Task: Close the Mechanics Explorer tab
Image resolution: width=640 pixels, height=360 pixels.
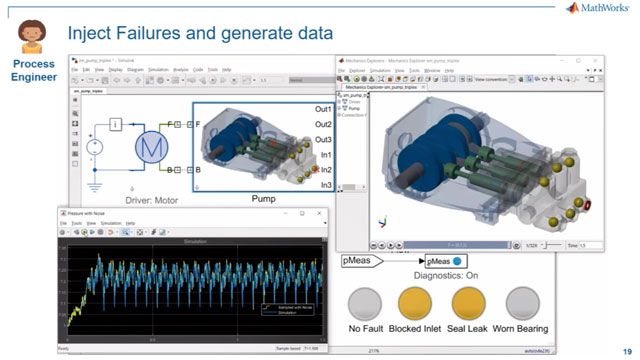Action: (x=423, y=87)
